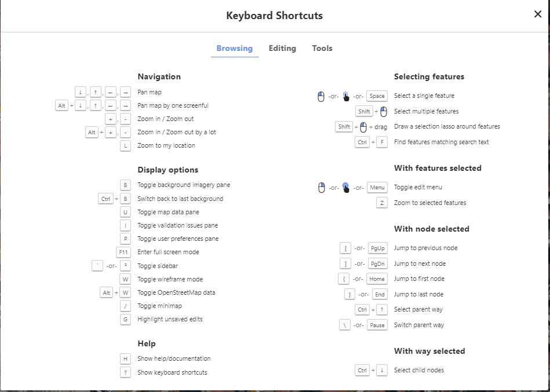
Task: Click the 'G' key cap
Action: (125, 320)
